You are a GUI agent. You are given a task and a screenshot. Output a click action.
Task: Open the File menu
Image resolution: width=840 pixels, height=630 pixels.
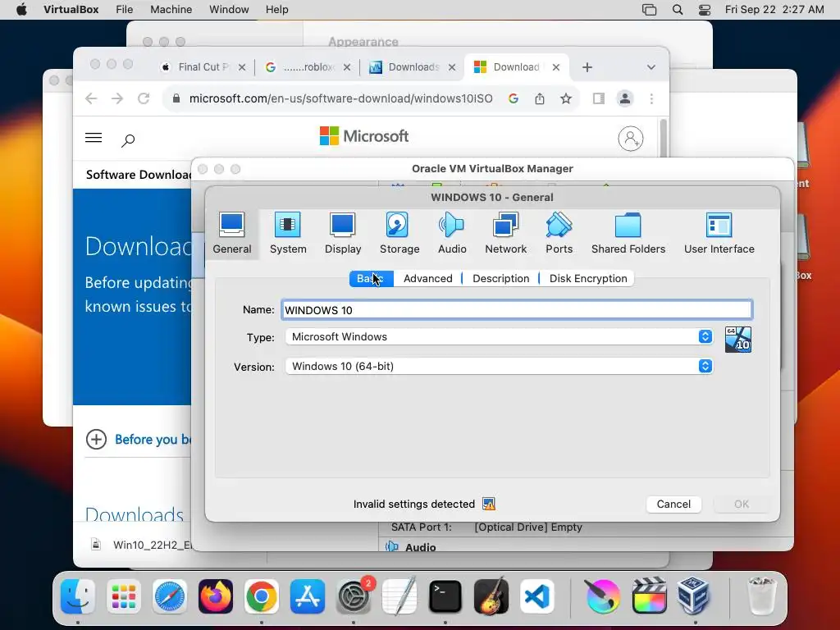click(125, 10)
